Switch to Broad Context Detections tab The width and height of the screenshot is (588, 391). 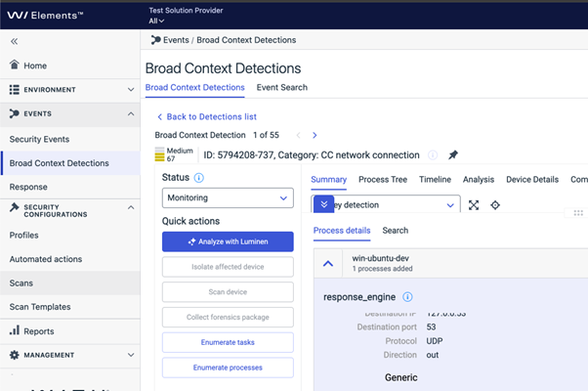click(x=195, y=87)
